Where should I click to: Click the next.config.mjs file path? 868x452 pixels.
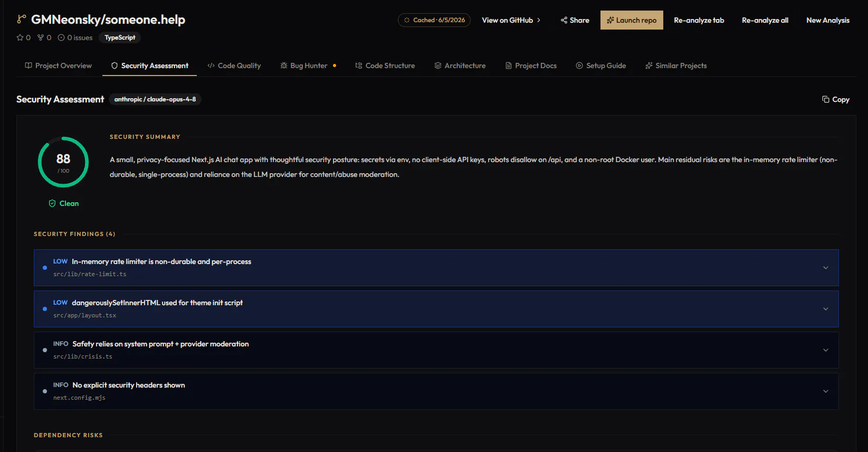[79, 398]
